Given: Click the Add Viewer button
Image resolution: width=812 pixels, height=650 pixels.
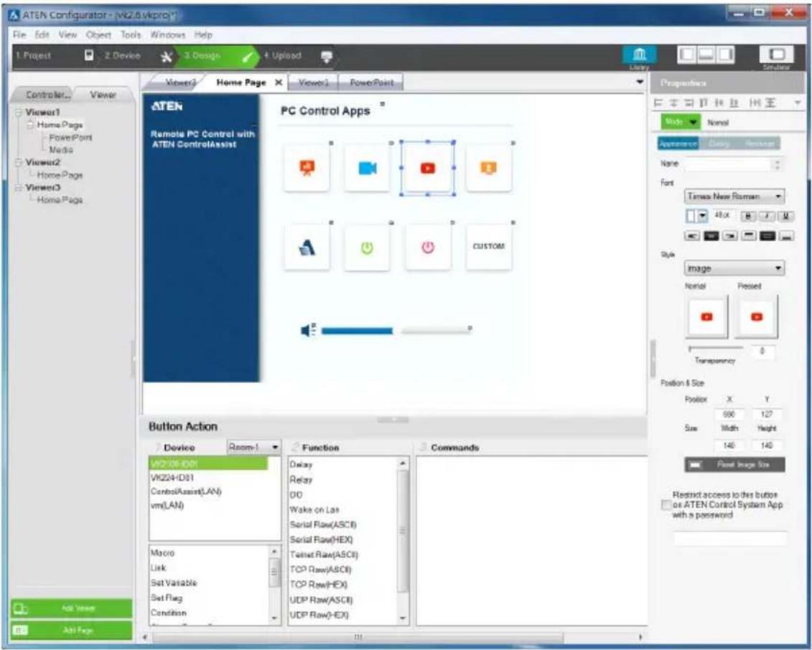Looking at the screenshot, I should click(72, 608).
